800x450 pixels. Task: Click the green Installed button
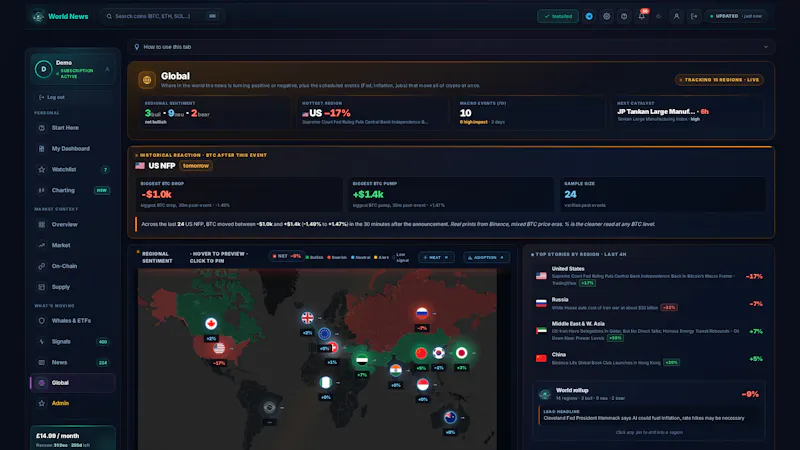(x=558, y=16)
